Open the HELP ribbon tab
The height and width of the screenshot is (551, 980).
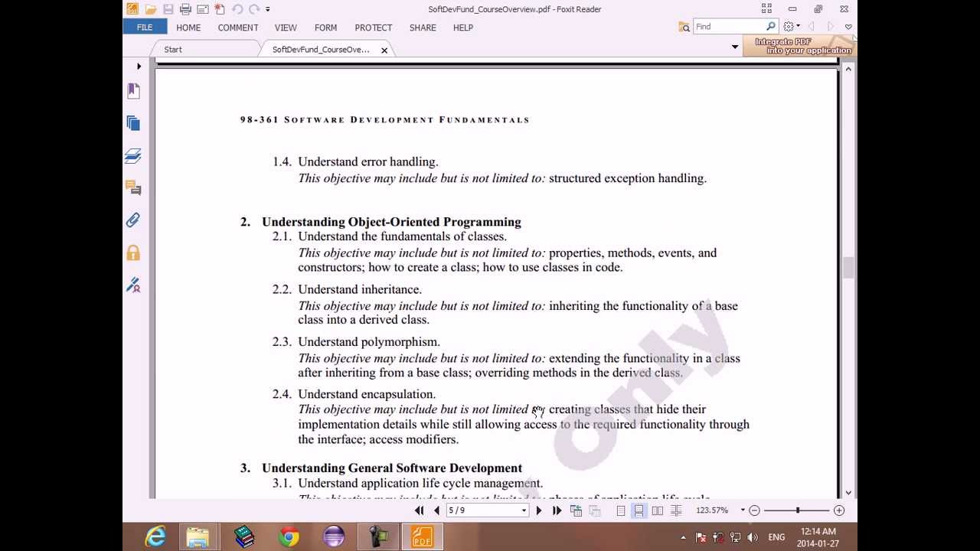click(x=463, y=28)
